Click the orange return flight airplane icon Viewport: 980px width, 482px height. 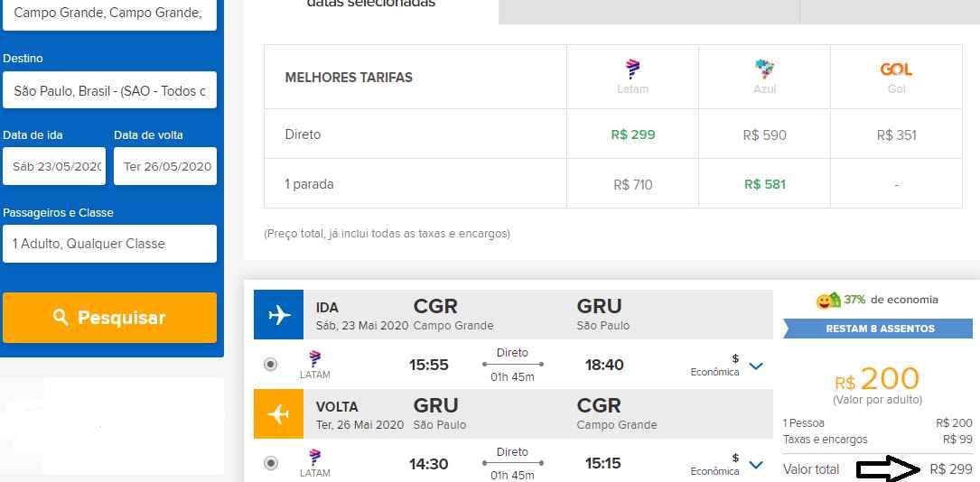[x=278, y=413]
